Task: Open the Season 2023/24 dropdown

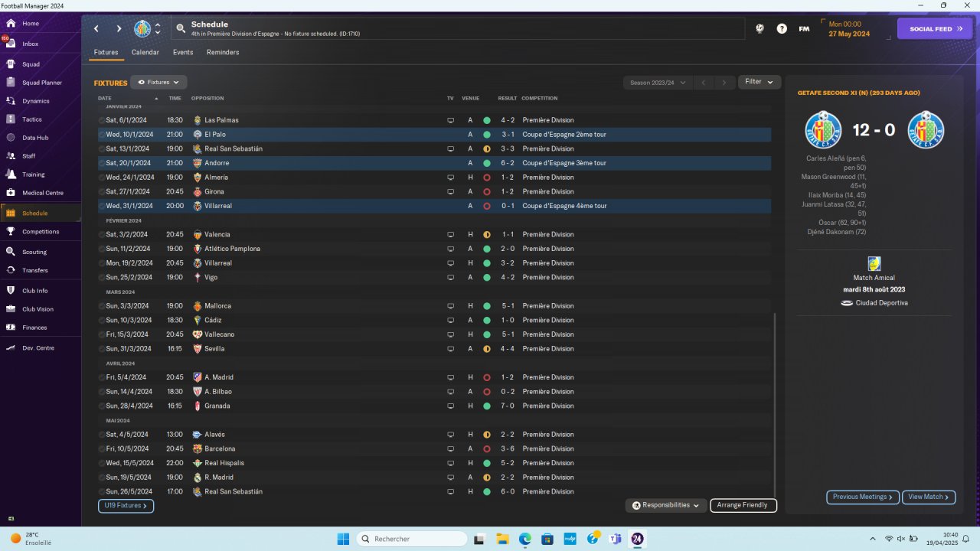Action: tap(657, 82)
